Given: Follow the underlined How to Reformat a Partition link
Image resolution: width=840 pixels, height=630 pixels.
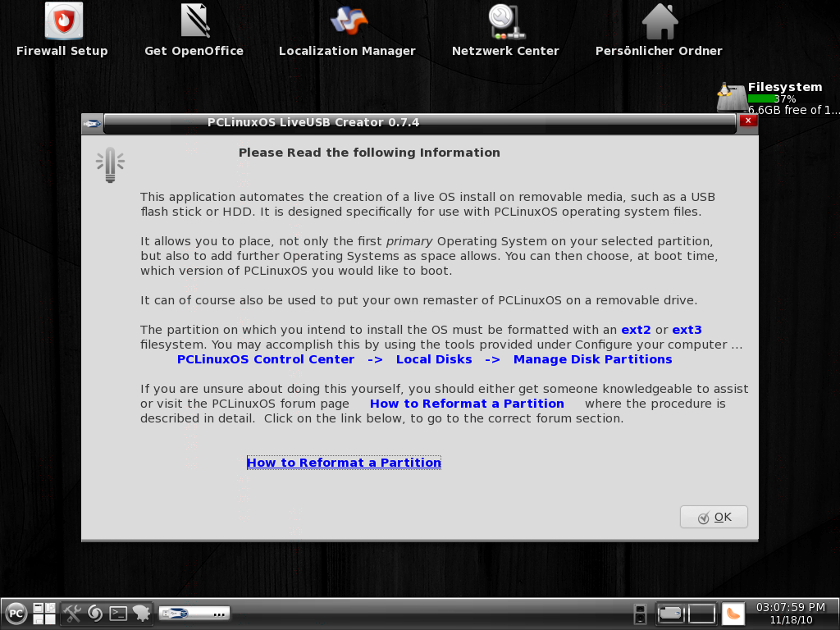Looking at the screenshot, I should tap(344, 463).
